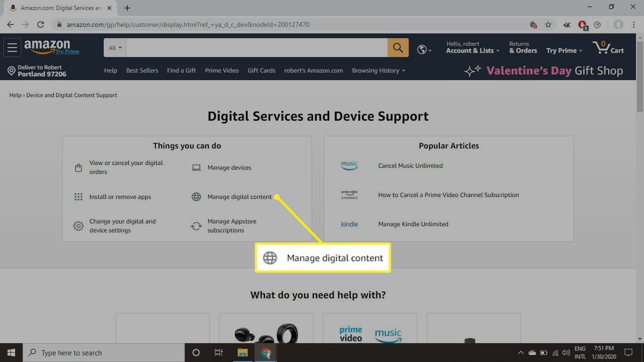The image size is (644, 362).
Task: Open Task View on the taskbar
Action: [x=219, y=353]
